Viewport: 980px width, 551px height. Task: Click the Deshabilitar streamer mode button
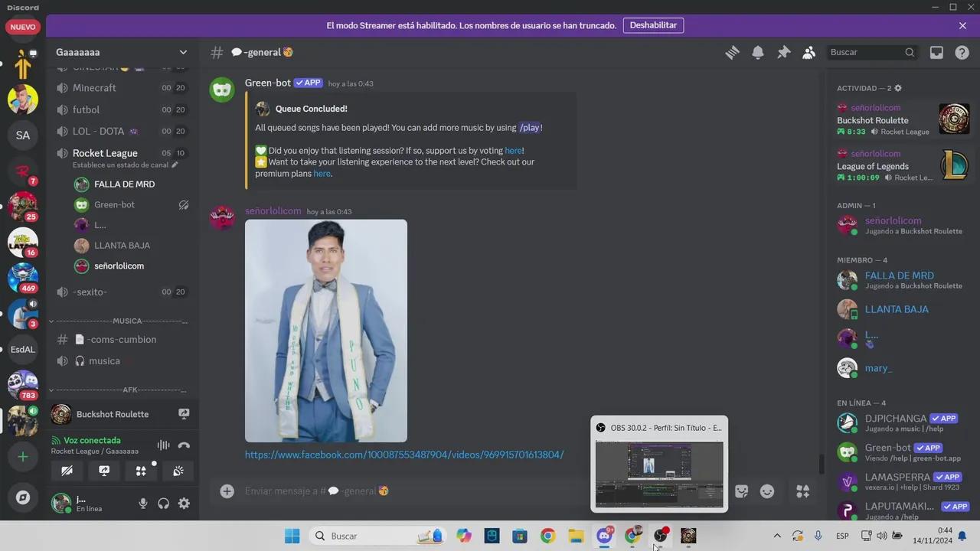pyautogui.click(x=653, y=25)
